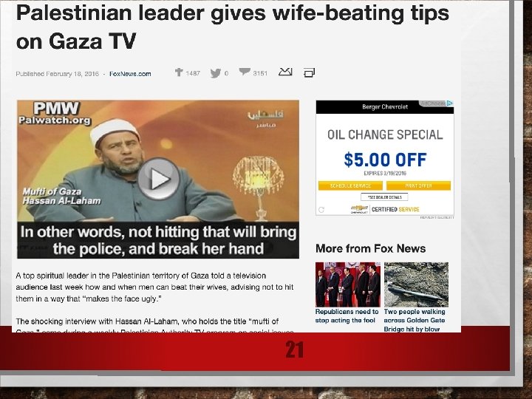This screenshot has height=399, width=532.
Task: Play the Mufti of Gaza video
Action: [158, 179]
